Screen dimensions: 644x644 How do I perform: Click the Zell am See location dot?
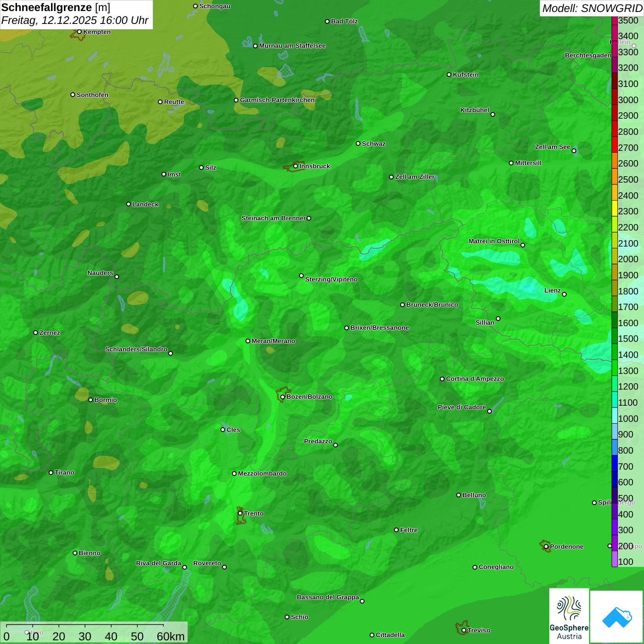coord(574,151)
